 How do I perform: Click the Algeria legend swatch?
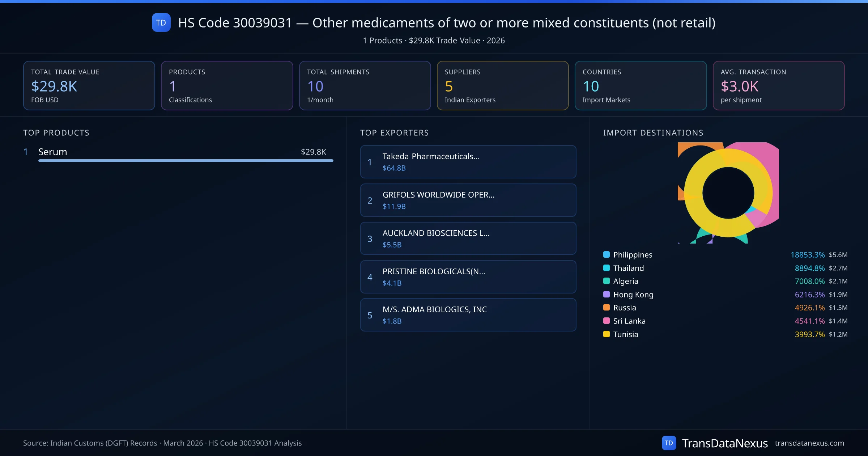pos(606,281)
